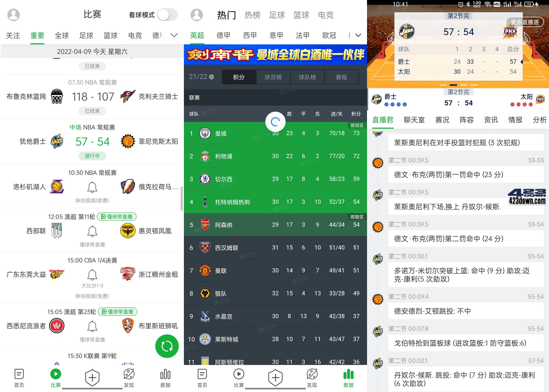
Task: Tap the 懂球帝直播 badge on the 西部联 match
Action: (116, 216)
